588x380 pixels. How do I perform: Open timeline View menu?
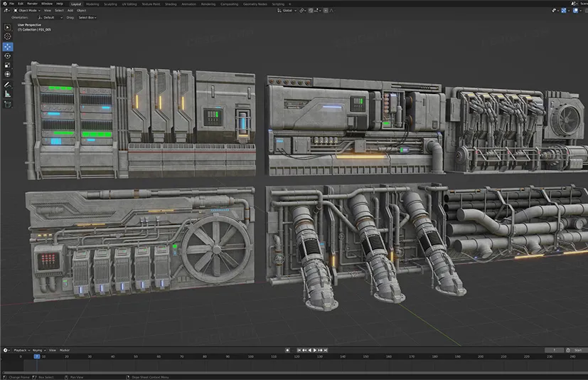coord(53,350)
